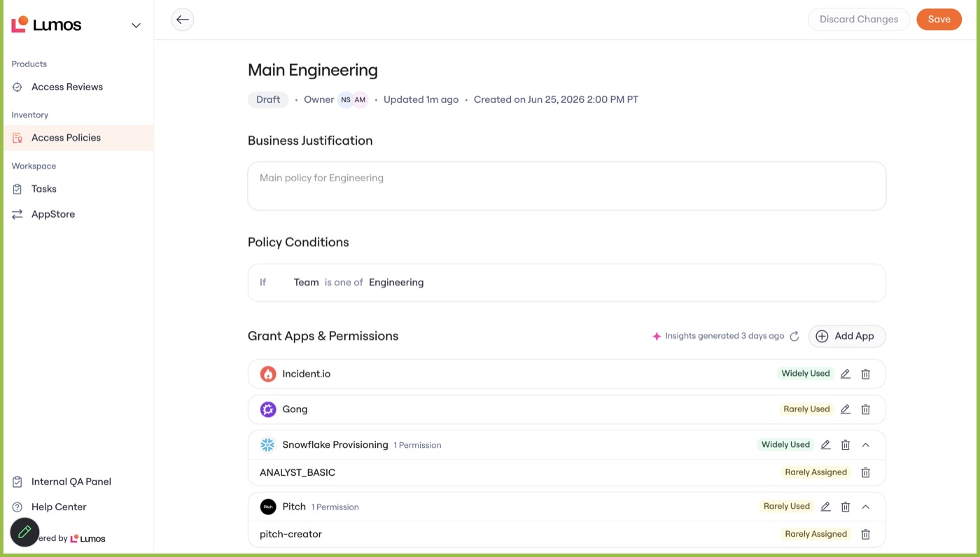The image size is (980, 557).
Task: Click Rarely Assigned badge for ANALYST_BASIC
Action: pos(816,472)
